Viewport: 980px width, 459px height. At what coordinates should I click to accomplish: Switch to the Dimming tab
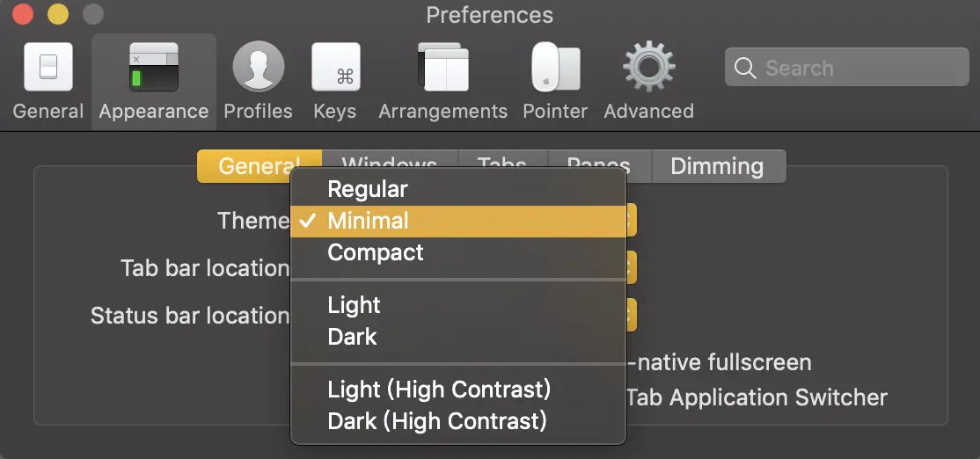point(717,166)
